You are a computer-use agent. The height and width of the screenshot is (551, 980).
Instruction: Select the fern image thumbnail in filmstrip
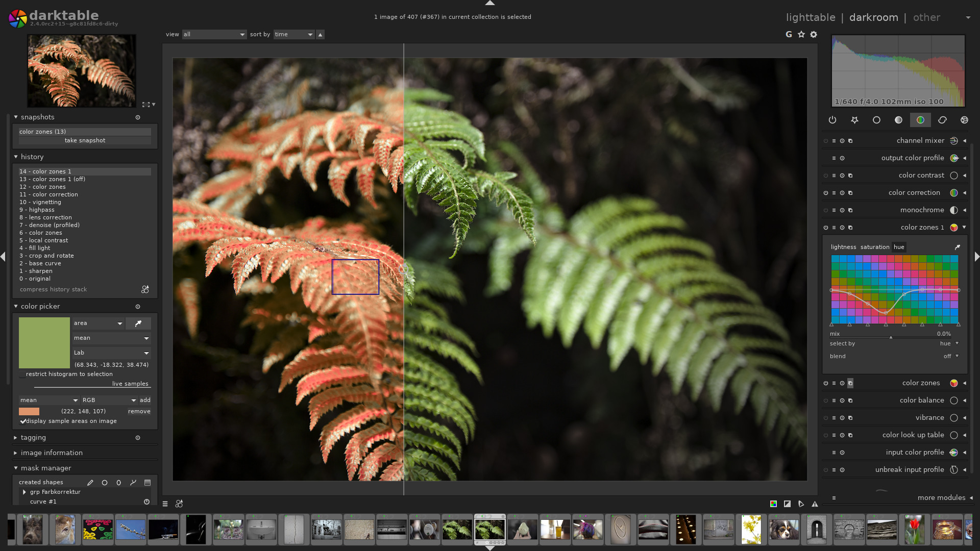click(x=490, y=530)
